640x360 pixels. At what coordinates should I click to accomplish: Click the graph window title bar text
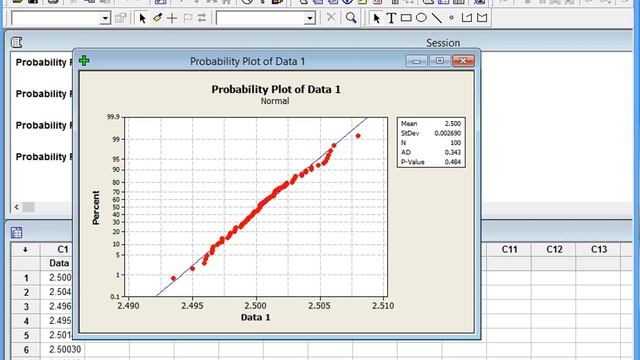click(247, 61)
